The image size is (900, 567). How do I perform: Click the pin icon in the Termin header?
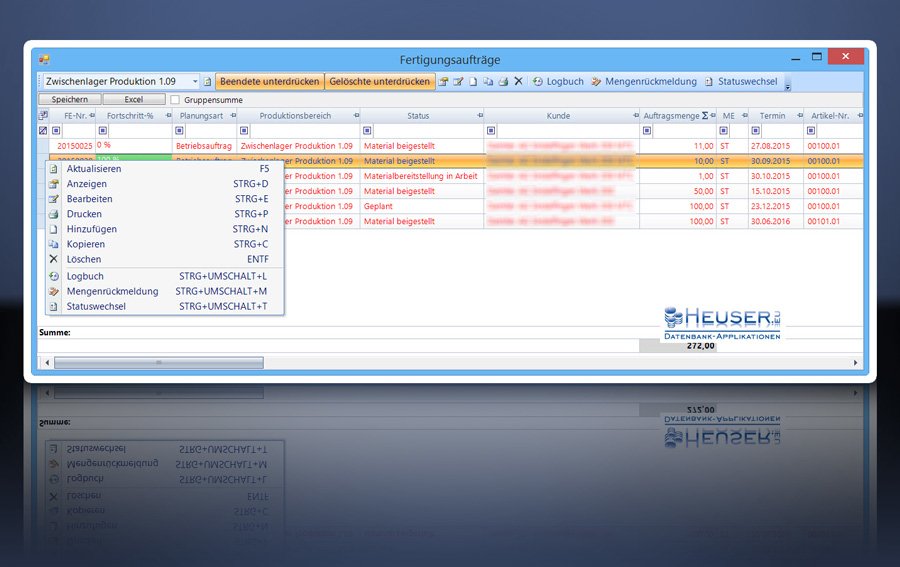click(800, 115)
